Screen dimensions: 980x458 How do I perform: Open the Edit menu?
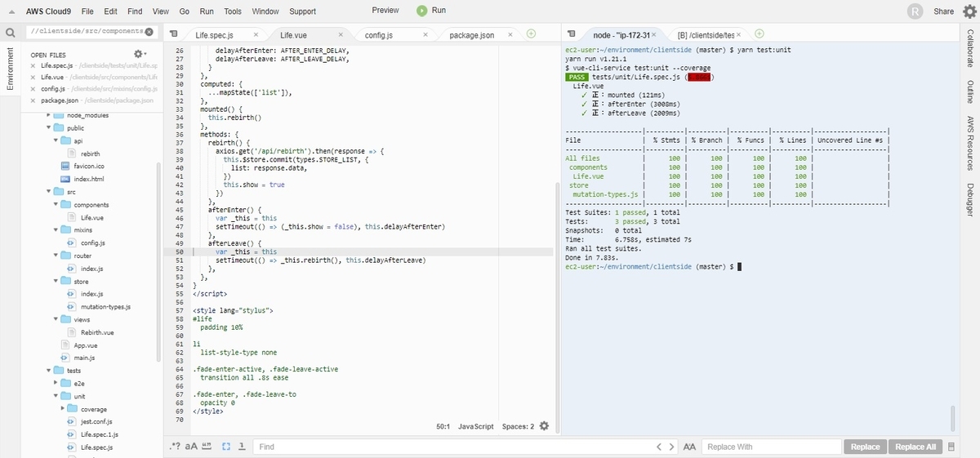(x=110, y=11)
